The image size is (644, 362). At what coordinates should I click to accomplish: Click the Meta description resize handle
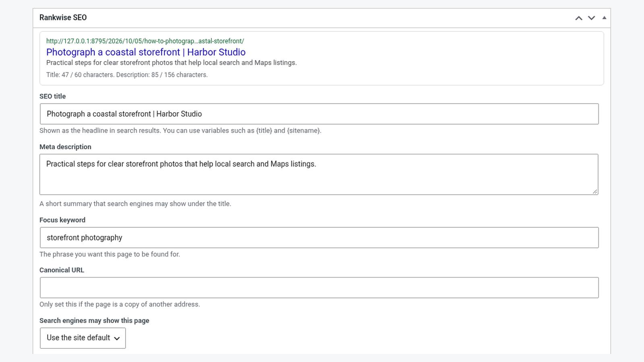[x=595, y=191]
